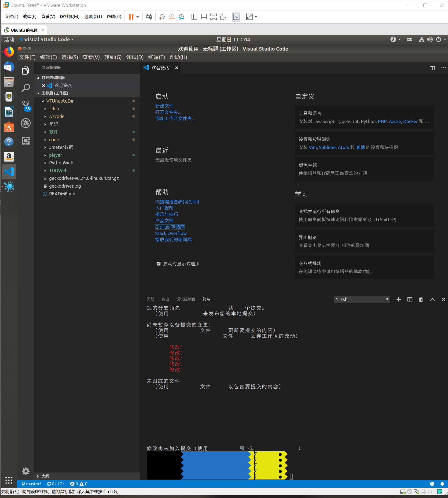This screenshot has height=498, width=448.
Task: Click VMware pause virtual machine button
Action: point(131,17)
